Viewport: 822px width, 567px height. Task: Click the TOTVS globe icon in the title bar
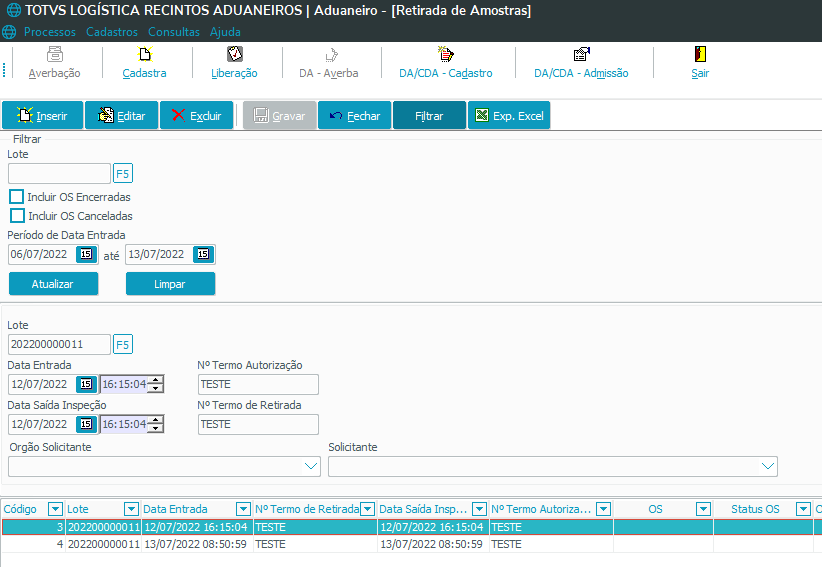pos(14,10)
